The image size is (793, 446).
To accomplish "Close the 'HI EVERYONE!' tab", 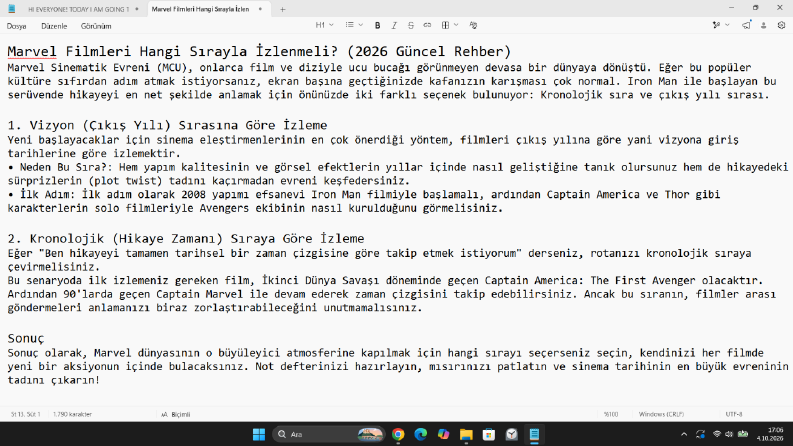I will click(137, 9).
